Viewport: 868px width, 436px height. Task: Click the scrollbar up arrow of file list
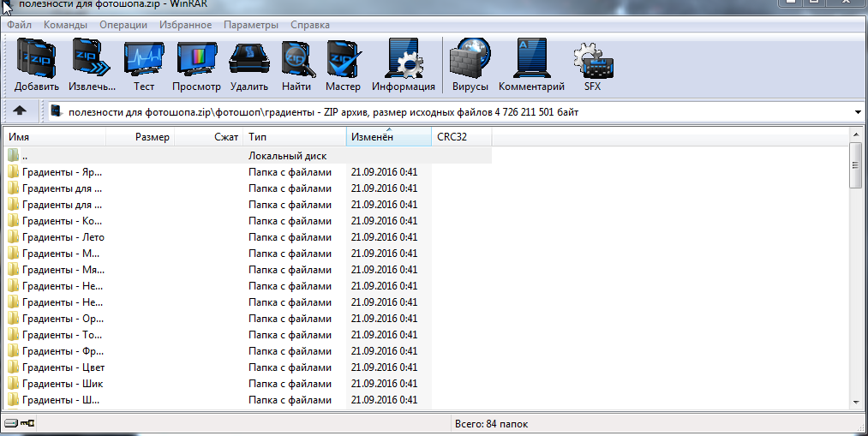pyautogui.click(x=855, y=135)
